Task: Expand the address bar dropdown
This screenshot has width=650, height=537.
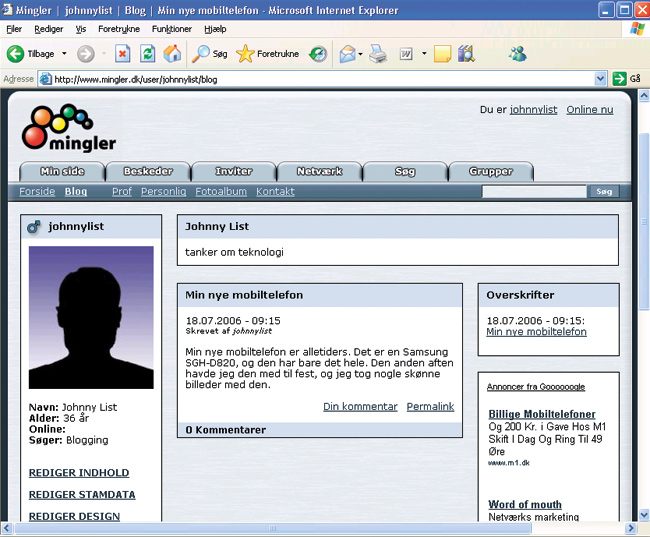Action: pyautogui.click(x=601, y=78)
